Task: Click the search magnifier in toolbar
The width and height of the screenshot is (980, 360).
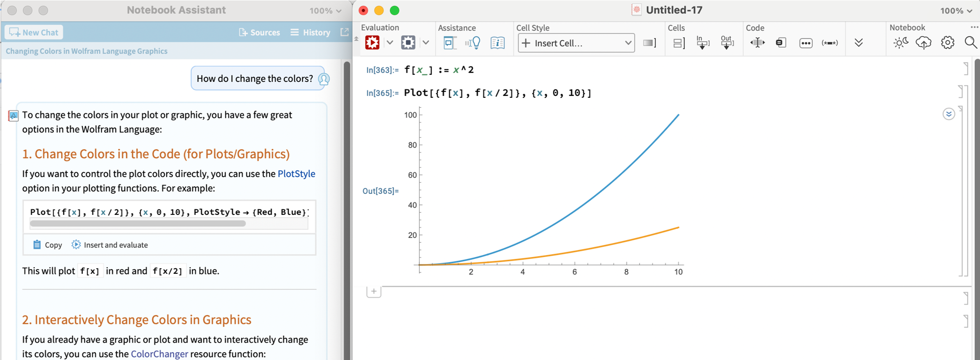Action: tap(970, 43)
